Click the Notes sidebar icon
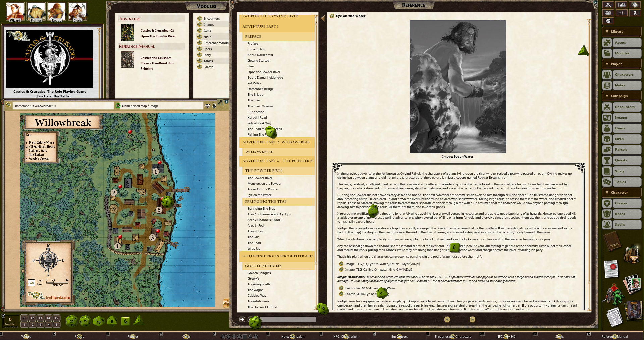 [x=607, y=85]
